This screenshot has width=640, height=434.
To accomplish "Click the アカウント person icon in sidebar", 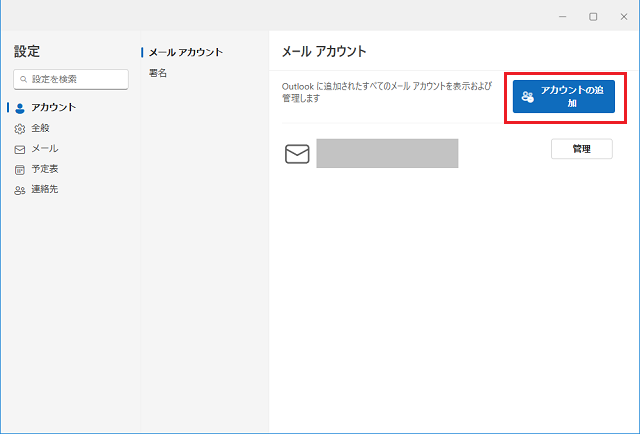I will (x=20, y=108).
